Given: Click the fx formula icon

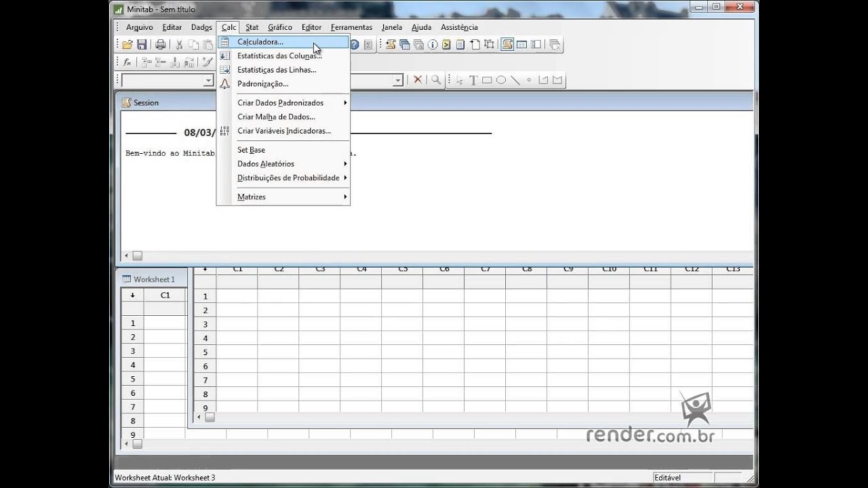Looking at the screenshot, I should pyautogui.click(x=127, y=62).
